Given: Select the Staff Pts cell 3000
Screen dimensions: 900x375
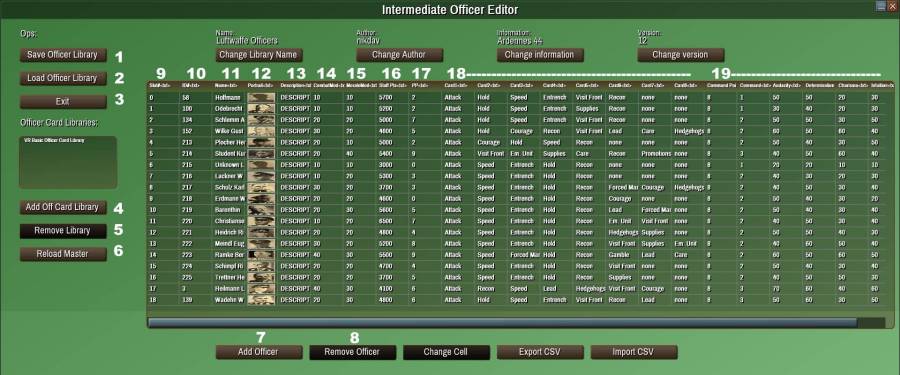Looking at the screenshot, I should coord(393,165).
